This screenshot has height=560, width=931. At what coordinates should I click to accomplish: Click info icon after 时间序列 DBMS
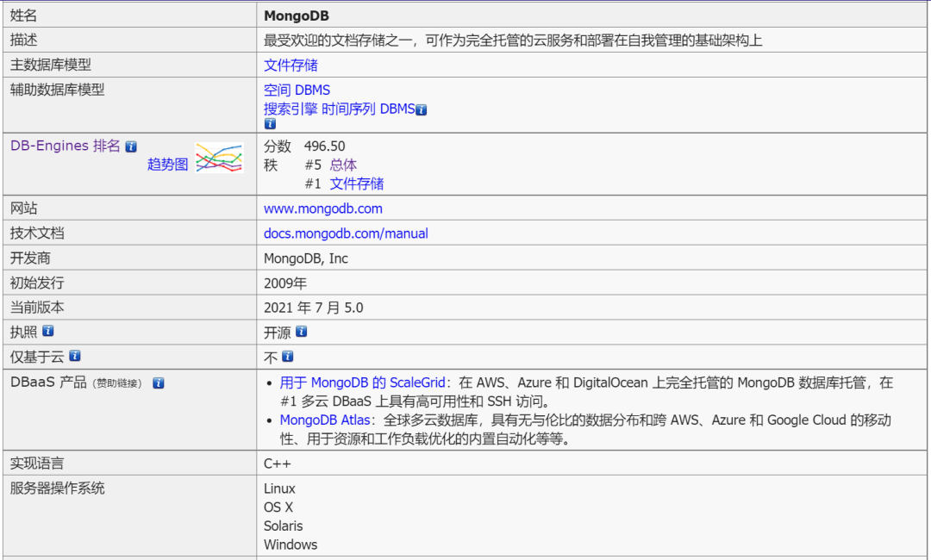pyautogui.click(x=421, y=109)
